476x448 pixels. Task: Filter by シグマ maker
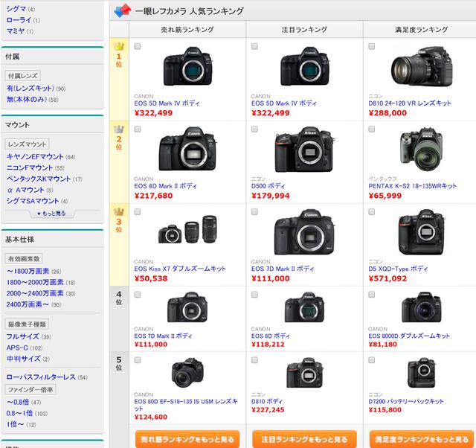click(16, 9)
